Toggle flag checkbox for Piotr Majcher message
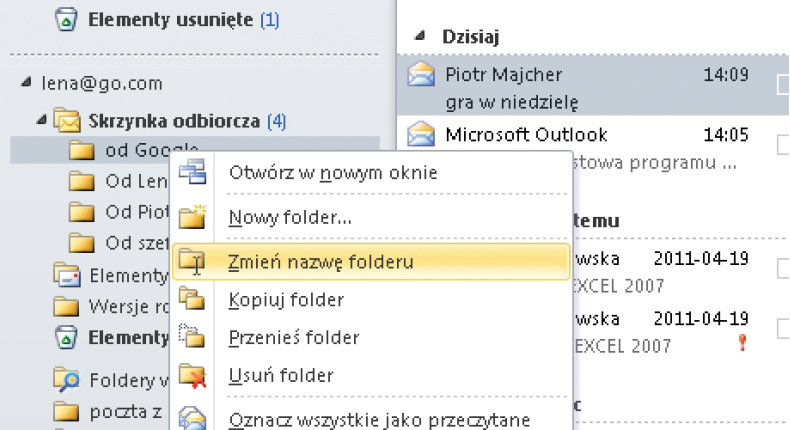Screen dimensions: 790x430 tap(783, 86)
